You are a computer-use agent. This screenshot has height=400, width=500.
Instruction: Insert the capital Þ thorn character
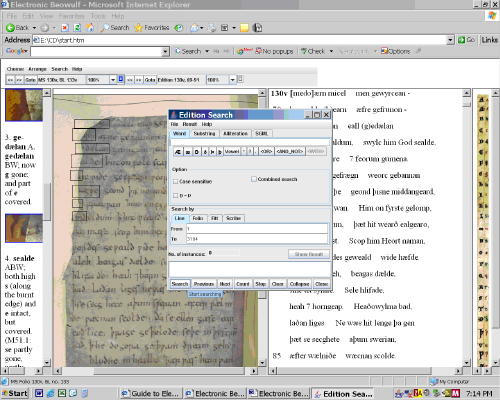coord(212,152)
